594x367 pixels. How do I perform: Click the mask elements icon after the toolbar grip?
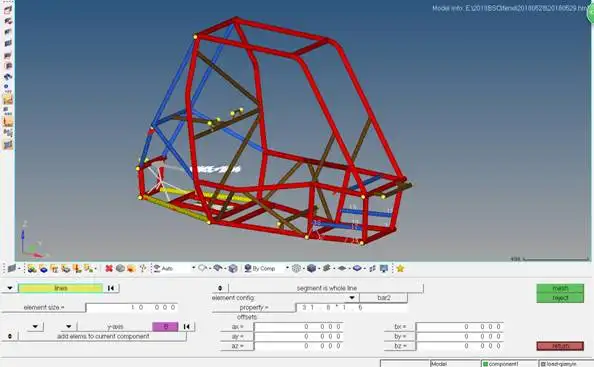pyautogui.click(x=32, y=269)
